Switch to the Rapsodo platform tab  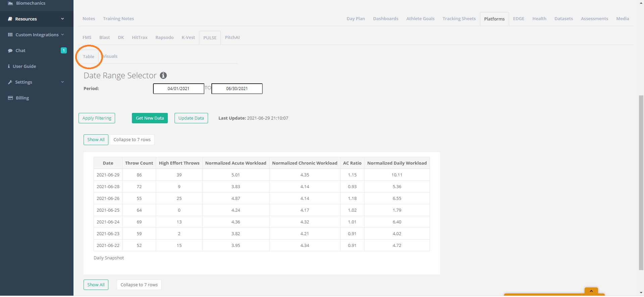click(x=164, y=38)
